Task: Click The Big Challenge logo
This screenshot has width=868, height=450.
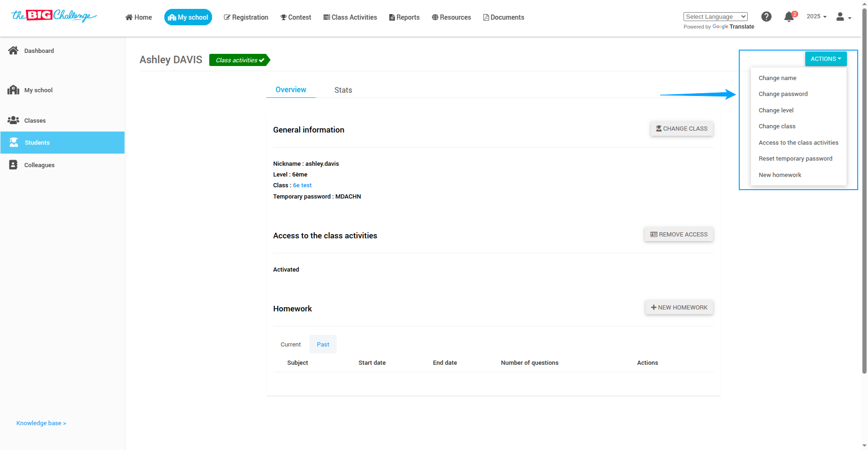Action: click(x=54, y=16)
